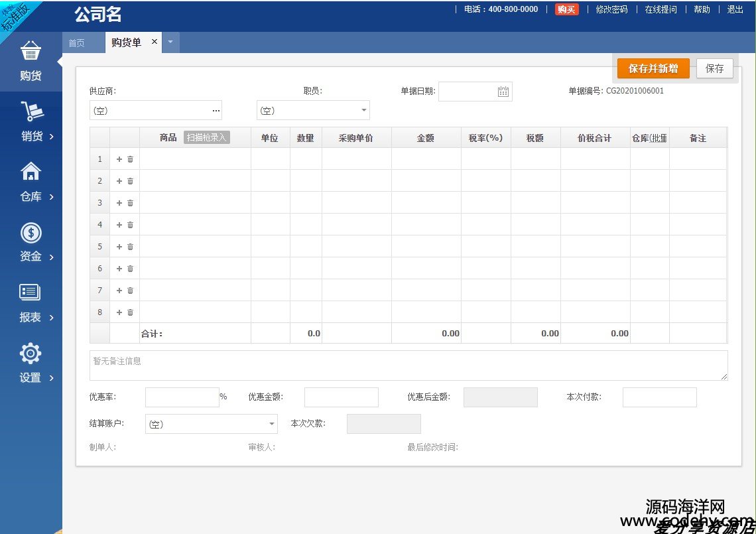Image resolution: width=756 pixels, height=534 pixels.
Task: Close the 购货单 tab
Action: (155, 42)
